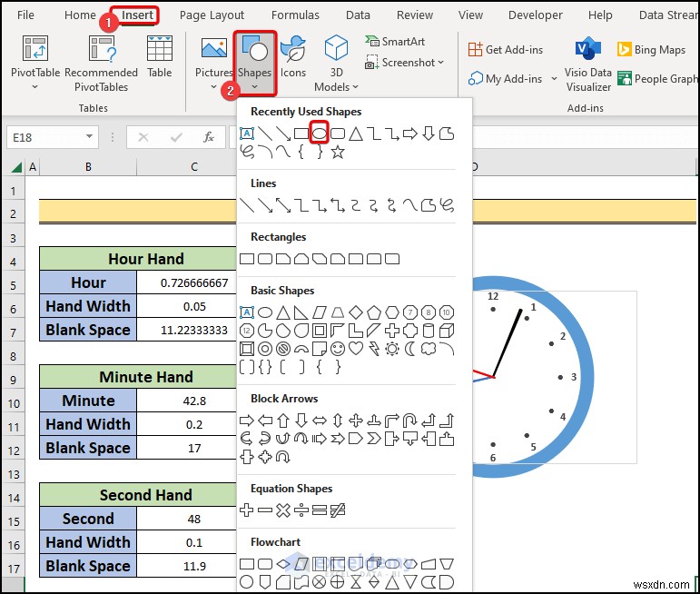Select the Diamond basic shape

tap(356, 312)
